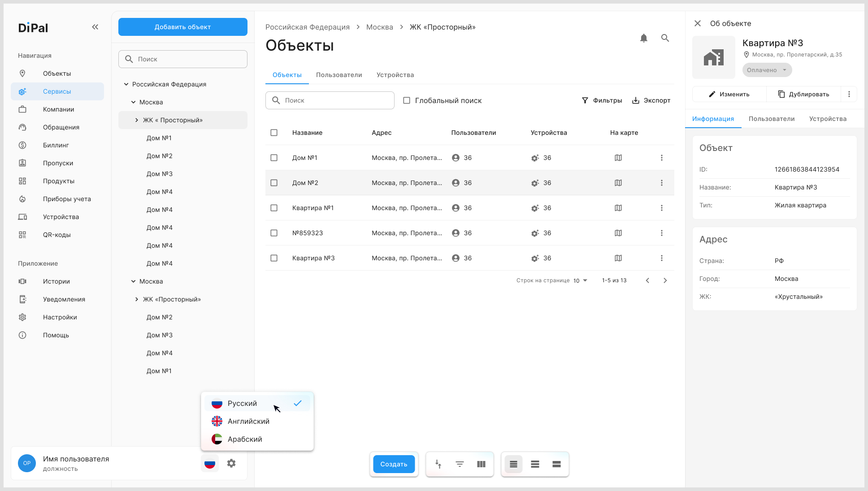Select the densest row spacing option
Screen dimensions: 868x491
(514, 464)
